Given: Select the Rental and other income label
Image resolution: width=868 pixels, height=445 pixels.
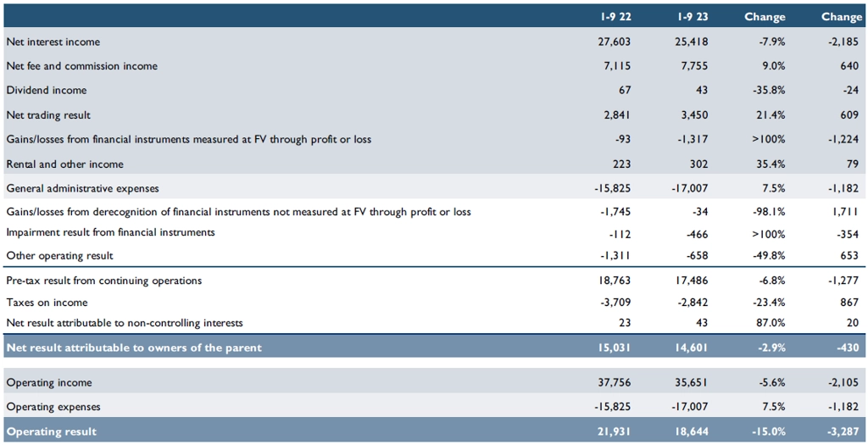Looking at the screenshot, I should click(x=64, y=164).
